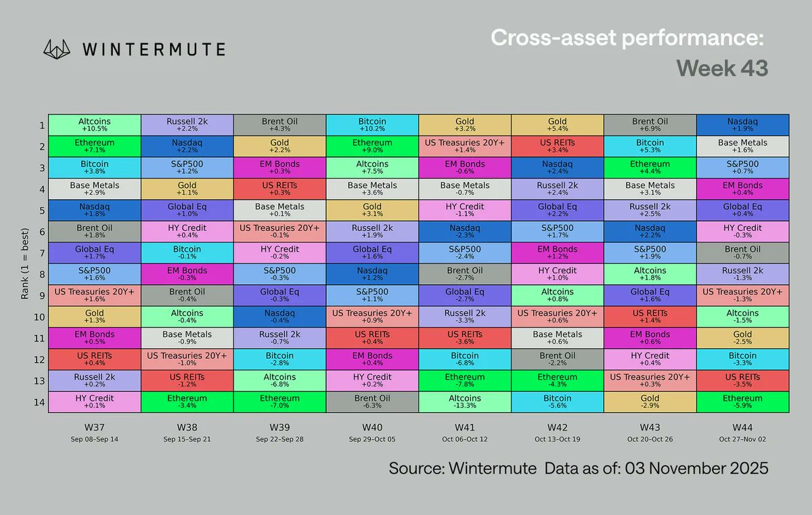Select the W37 week column label
812x515 pixels.
coord(95,427)
